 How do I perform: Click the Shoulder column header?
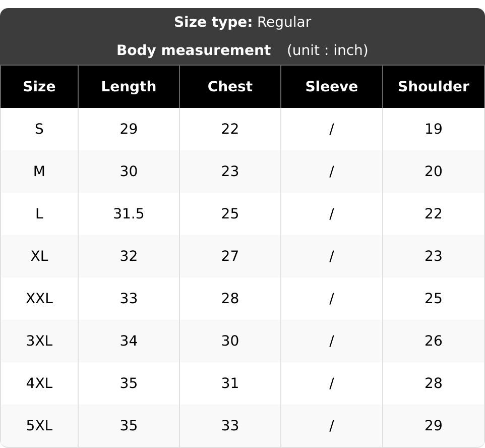click(x=434, y=86)
